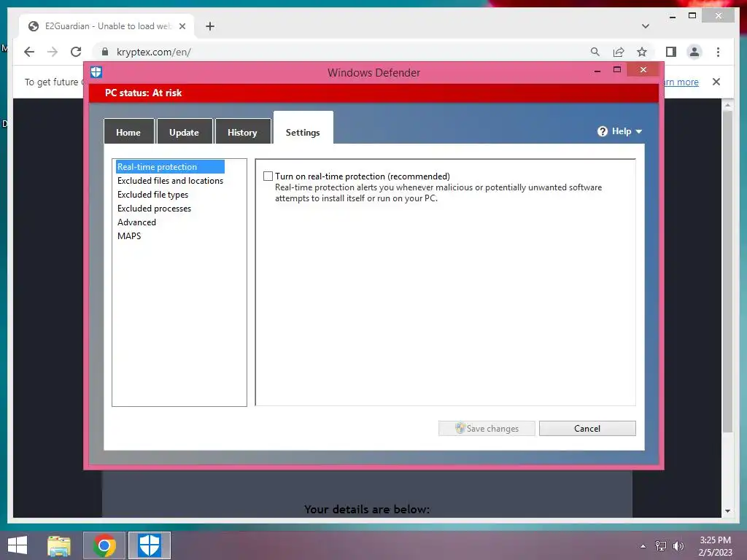Open the Update tab
Image resolution: width=747 pixels, height=560 pixels.
click(184, 132)
